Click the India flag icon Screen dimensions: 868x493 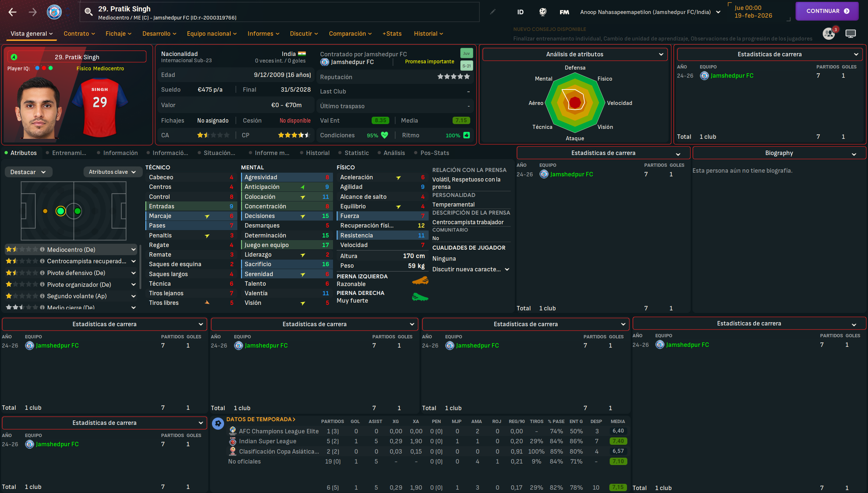coord(302,54)
